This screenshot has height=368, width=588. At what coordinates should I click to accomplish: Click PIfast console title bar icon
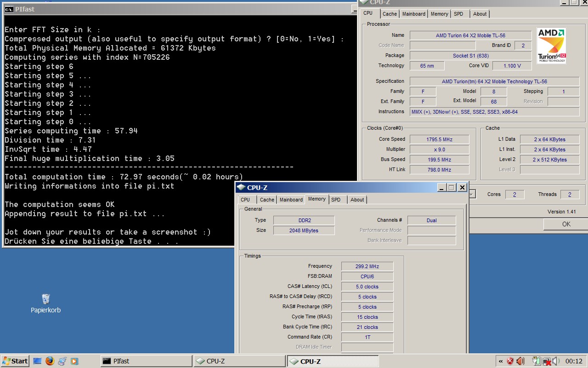tap(9, 9)
